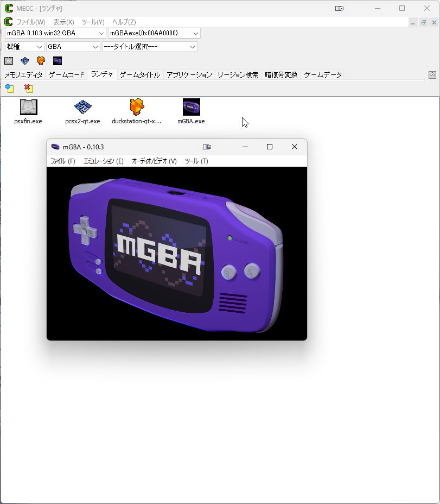Open the GBA platform dropdown
440x504 pixels.
click(x=73, y=47)
